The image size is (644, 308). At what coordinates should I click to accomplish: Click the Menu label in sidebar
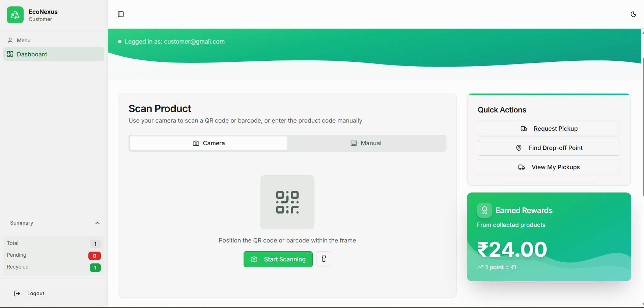24,41
